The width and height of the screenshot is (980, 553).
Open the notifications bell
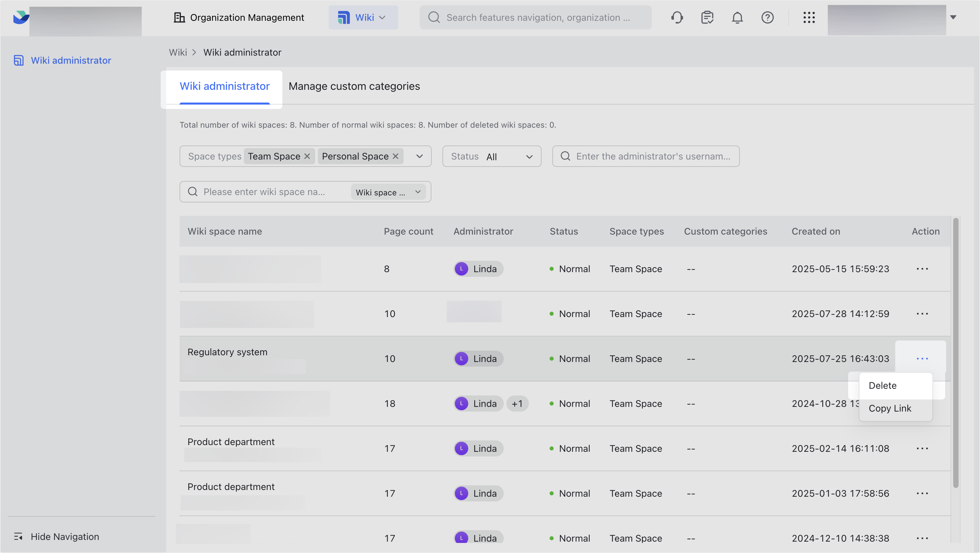pos(737,17)
